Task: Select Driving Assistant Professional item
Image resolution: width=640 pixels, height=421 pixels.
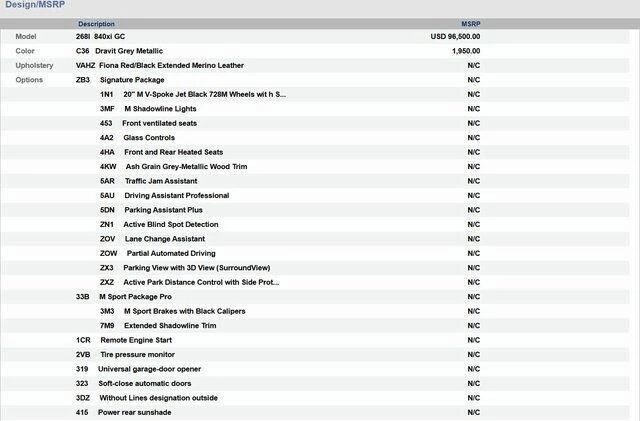Action: [176, 196]
